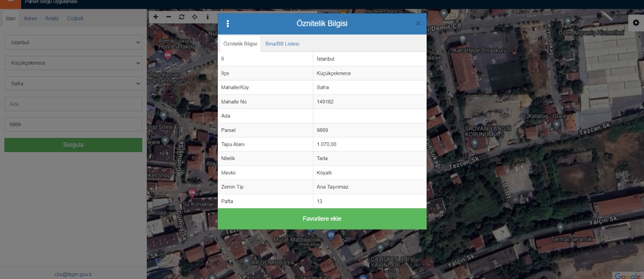Open the Istanbul province dropdown

73,42
